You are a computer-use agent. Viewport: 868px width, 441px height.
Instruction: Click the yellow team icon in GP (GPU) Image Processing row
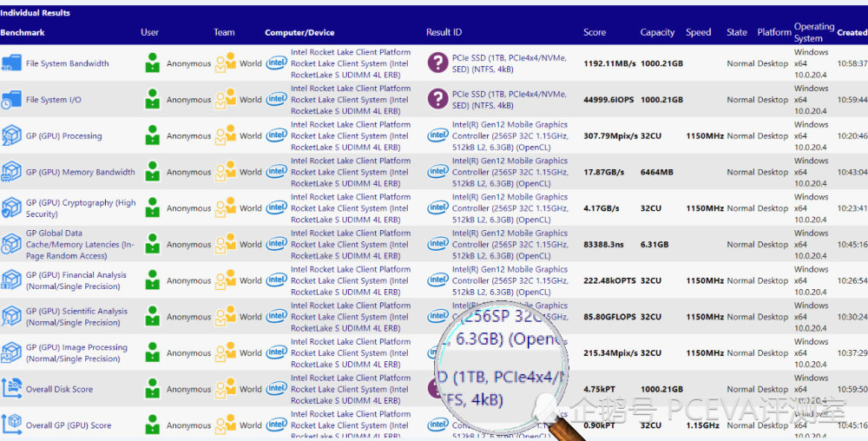click(x=226, y=352)
